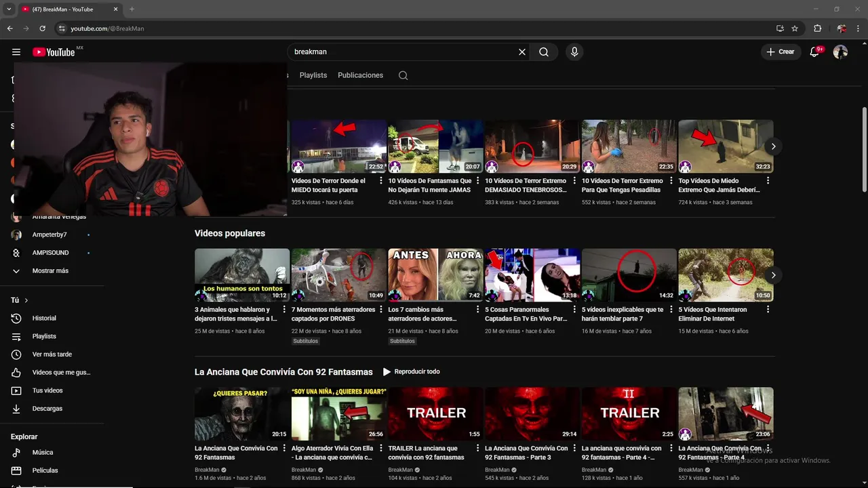This screenshot has width=868, height=488.
Task: Open Chrome three-dot menu
Action: click(858, 28)
